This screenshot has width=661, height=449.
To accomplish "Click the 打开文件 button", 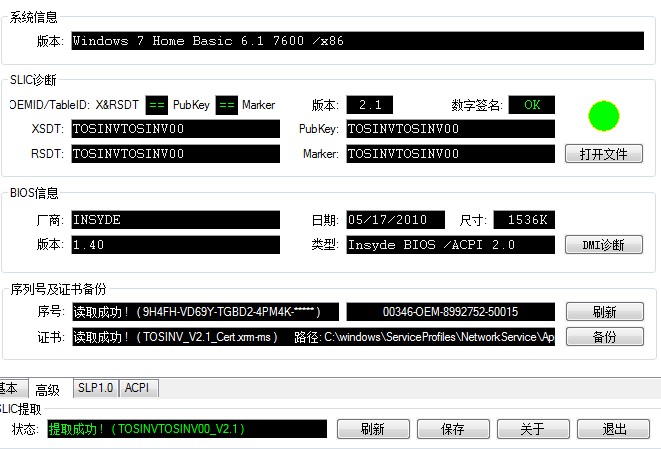I will tap(603, 154).
